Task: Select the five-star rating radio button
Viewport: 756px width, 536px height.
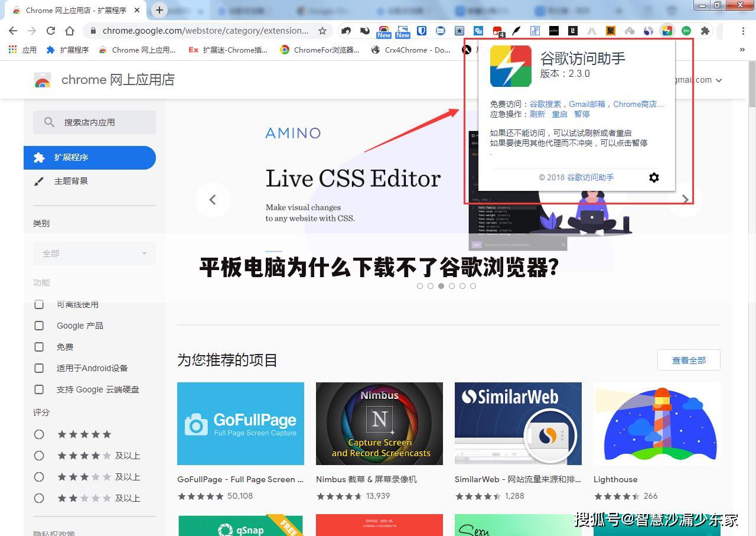Action: tap(39, 434)
